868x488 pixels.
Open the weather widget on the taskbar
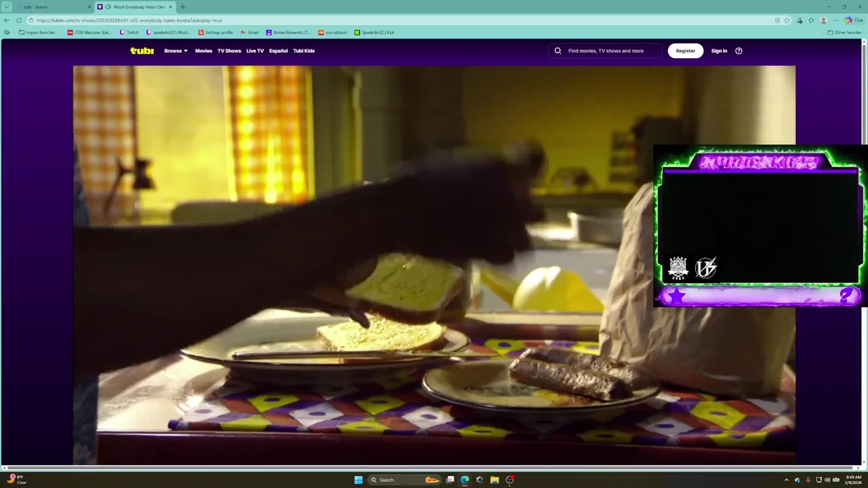tap(17, 480)
